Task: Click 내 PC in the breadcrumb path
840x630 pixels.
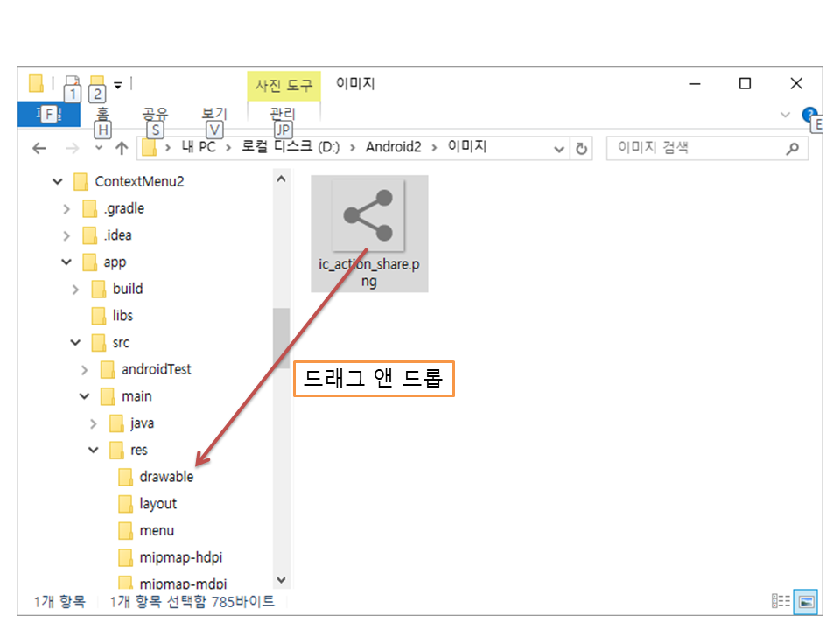Action: tap(199, 147)
